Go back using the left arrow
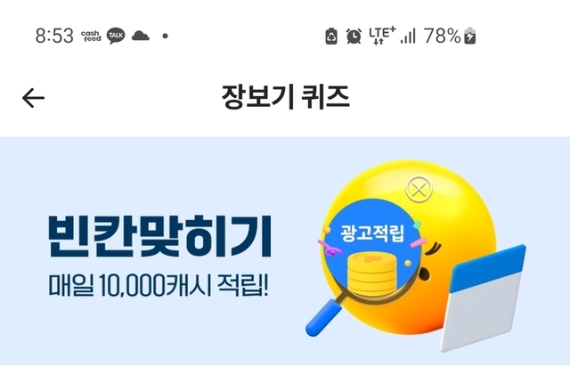The height and width of the screenshot is (392, 570). (33, 98)
